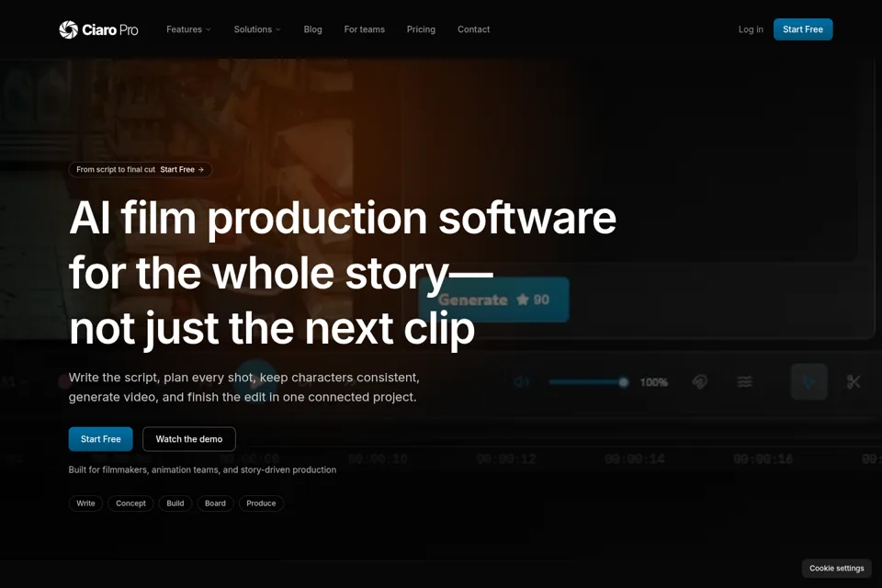Click timeline marker 00:00:16

(x=763, y=459)
